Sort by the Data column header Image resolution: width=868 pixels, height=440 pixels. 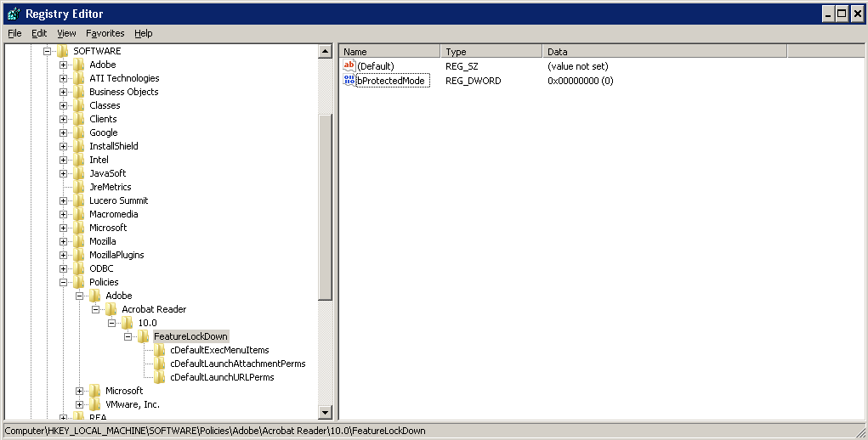tap(665, 52)
